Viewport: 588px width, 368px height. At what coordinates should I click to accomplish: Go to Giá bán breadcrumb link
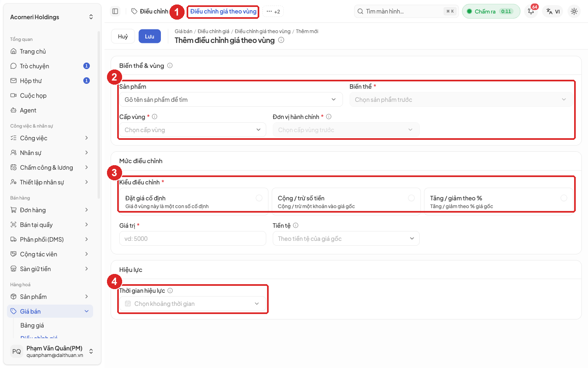(183, 31)
